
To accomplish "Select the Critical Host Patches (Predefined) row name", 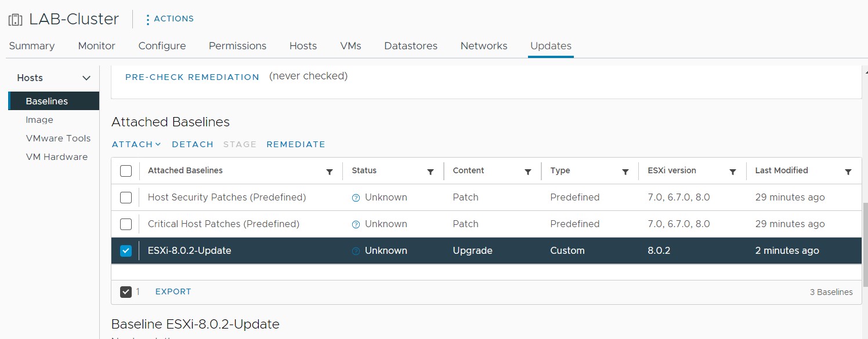I will tap(223, 224).
